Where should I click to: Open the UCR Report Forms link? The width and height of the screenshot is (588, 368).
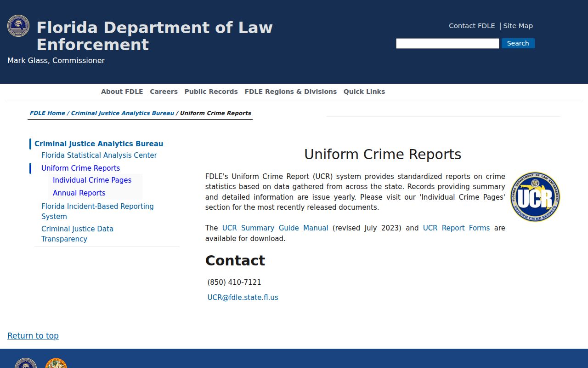[x=456, y=228]
